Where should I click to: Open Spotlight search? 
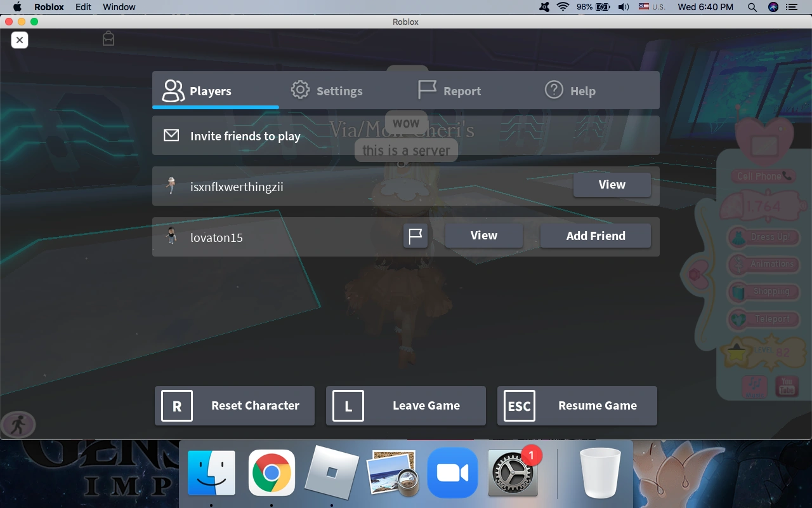point(752,7)
